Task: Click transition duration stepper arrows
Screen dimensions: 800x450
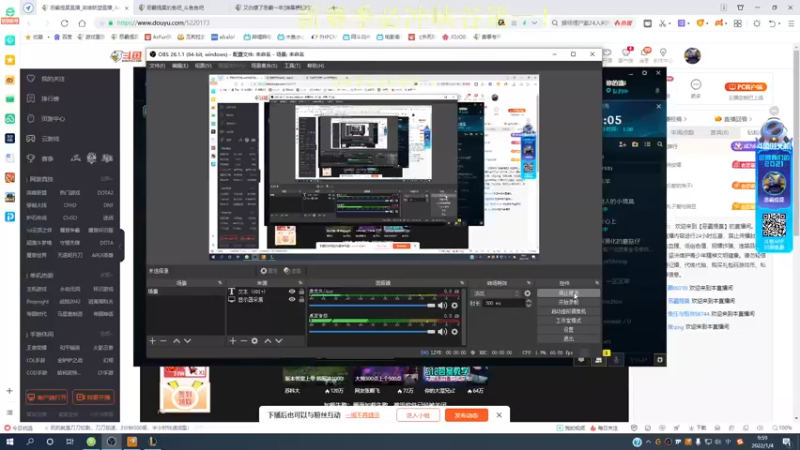Action: [x=529, y=303]
